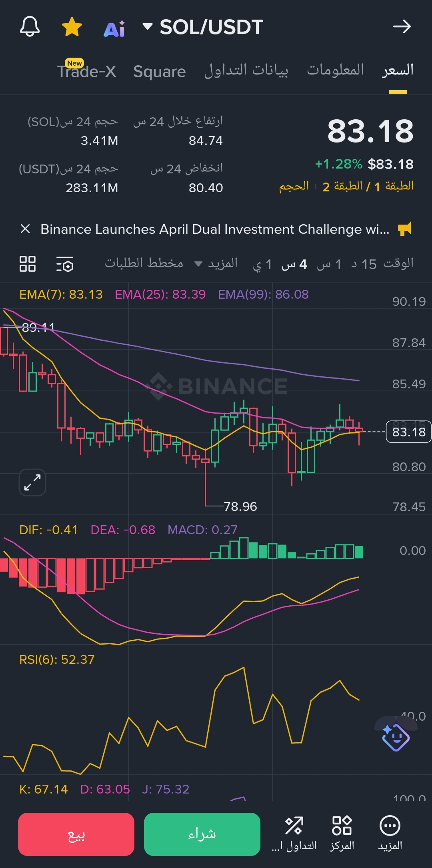Click the K: 67.14 KDJ label
Viewport: 432px width, 868px height.
[44, 790]
